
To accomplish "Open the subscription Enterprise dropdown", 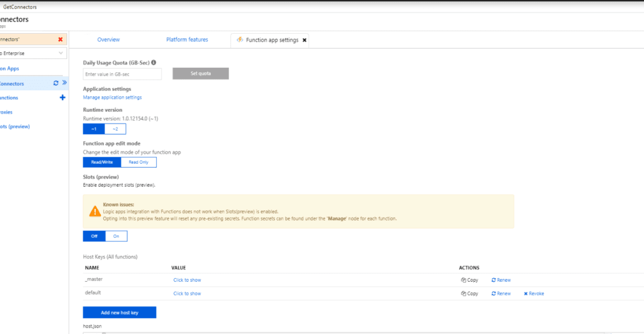I will [32, 53].
